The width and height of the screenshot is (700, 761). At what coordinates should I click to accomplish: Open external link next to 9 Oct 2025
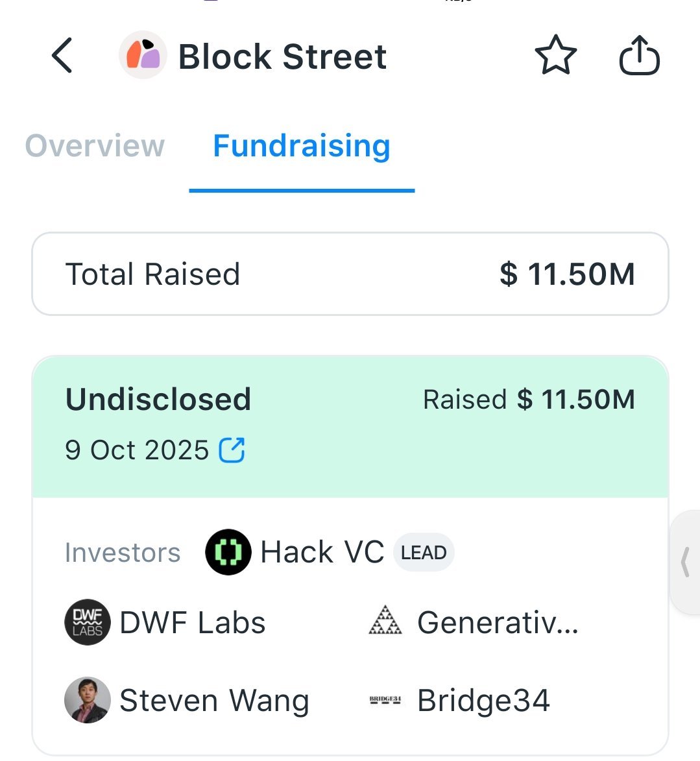(x=232, y=450)
